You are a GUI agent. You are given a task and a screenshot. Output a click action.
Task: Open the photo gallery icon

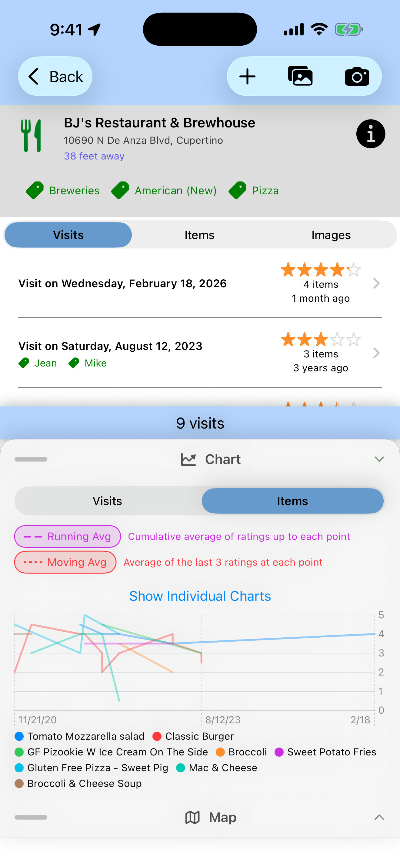(300, 77)
